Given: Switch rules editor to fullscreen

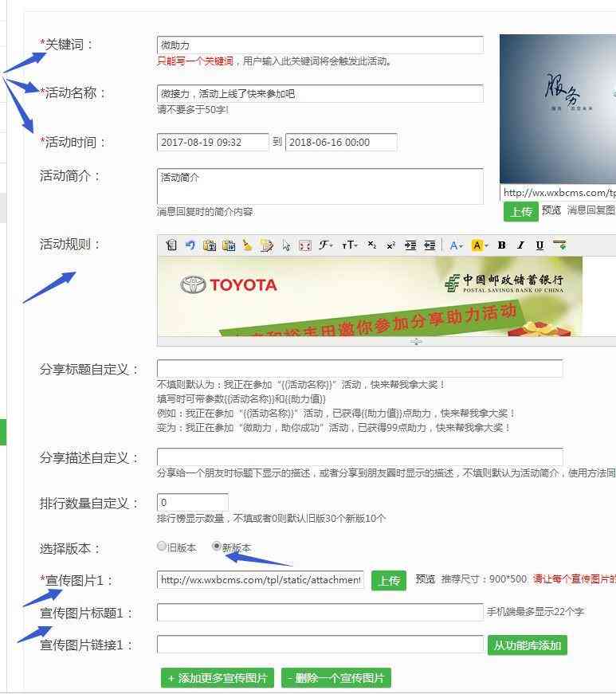Looking at the screenshot, I should click(x=305, y=245).
